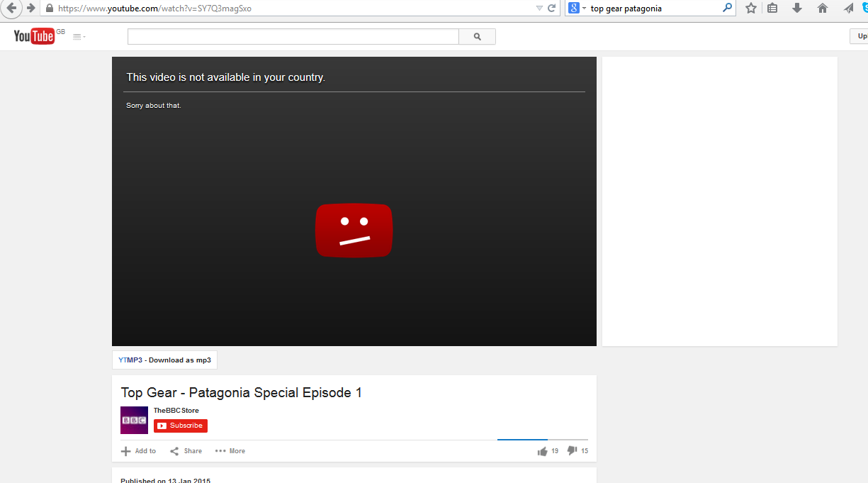The width and height of the screenshot is (868, 483).
Task: Click the site security padlock icon
Action: pyautogui.click(x=49, y=9)
